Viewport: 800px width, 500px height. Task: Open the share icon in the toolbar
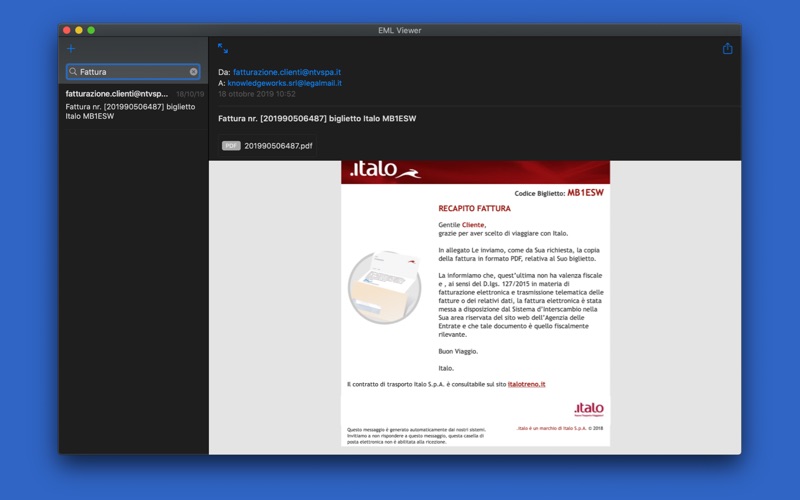tap(728, 48)
